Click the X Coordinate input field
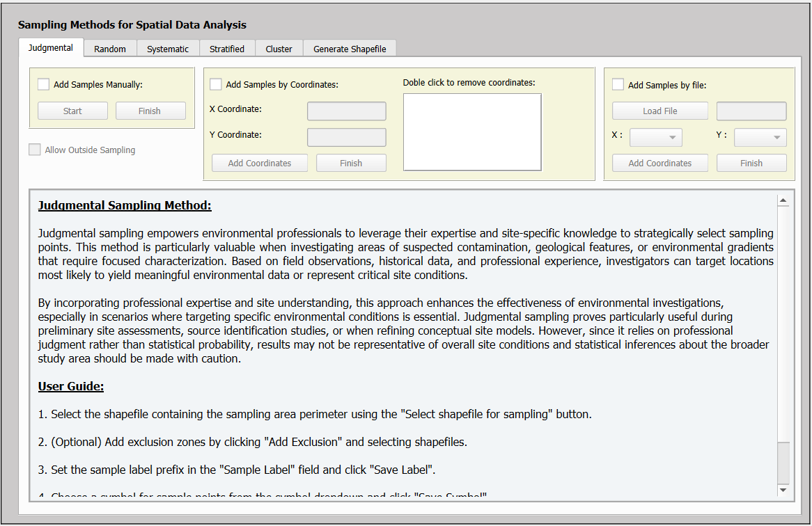Image resolution: width=812 pixels, height=526 pixels. point(346,111)
